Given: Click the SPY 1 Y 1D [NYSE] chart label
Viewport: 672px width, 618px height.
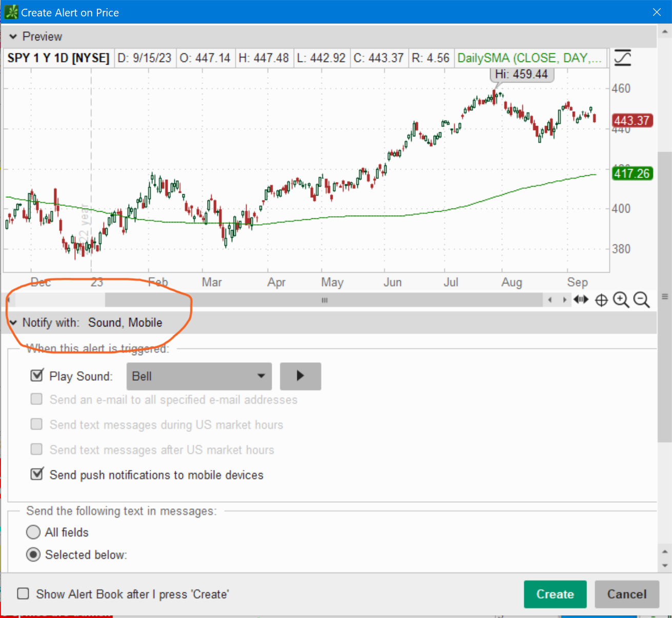Looking at the screenshot, I should pos(58,58).
